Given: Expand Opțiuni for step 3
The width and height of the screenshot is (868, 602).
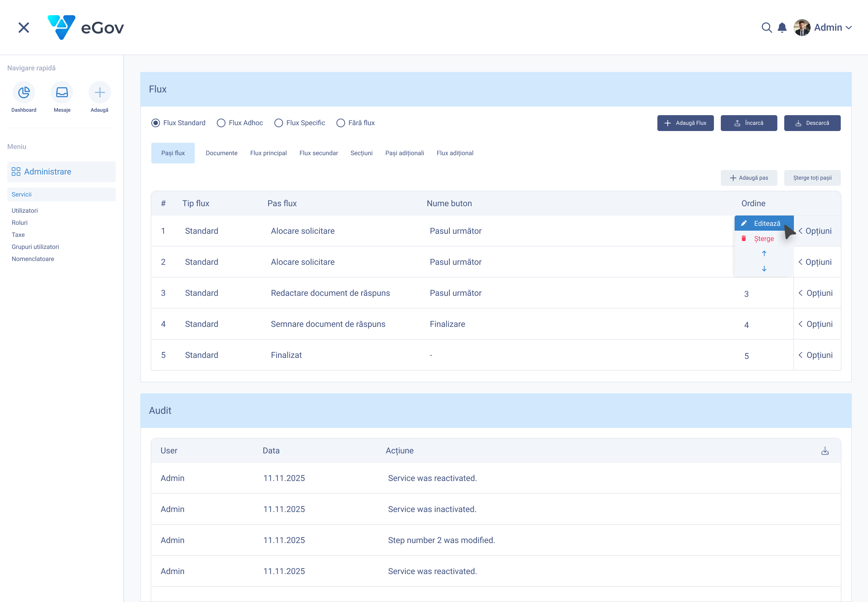Looking at the screenshot, I should [x=815, y=293].
